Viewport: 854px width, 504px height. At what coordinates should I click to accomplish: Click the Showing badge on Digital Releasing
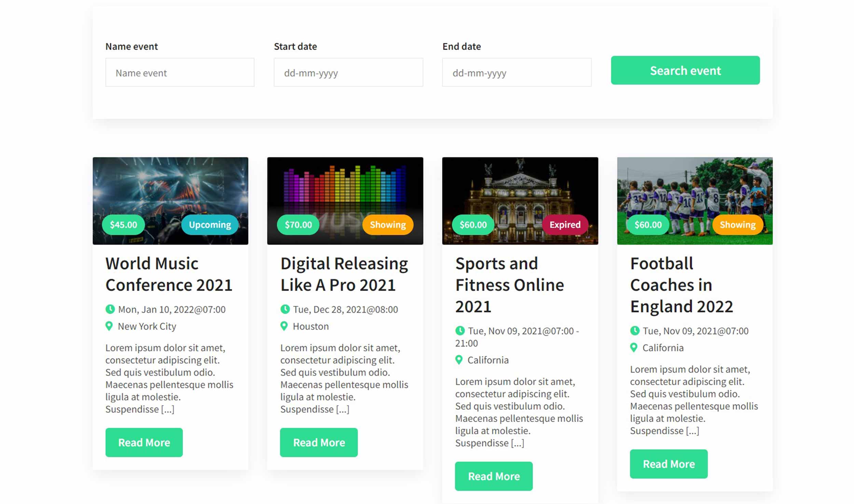click(388, 225)
